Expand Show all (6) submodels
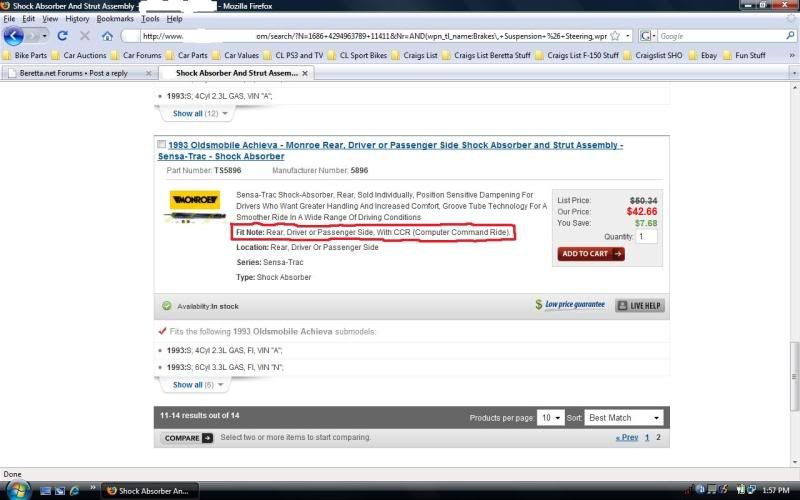The height and width of the screenshot is (500, 800). point(197,385)
